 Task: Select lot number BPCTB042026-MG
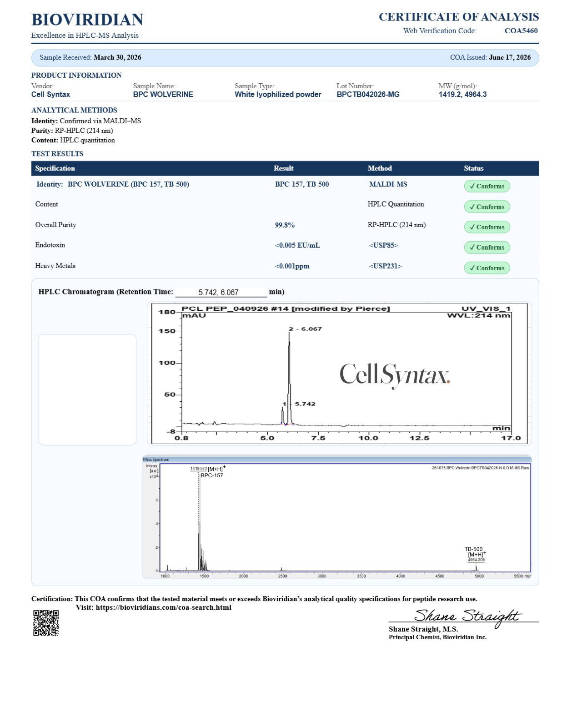(368, 94)
